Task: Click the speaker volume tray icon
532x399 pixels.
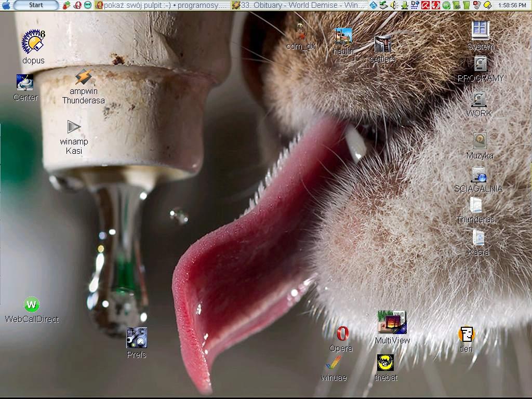Action: [394, 5]
